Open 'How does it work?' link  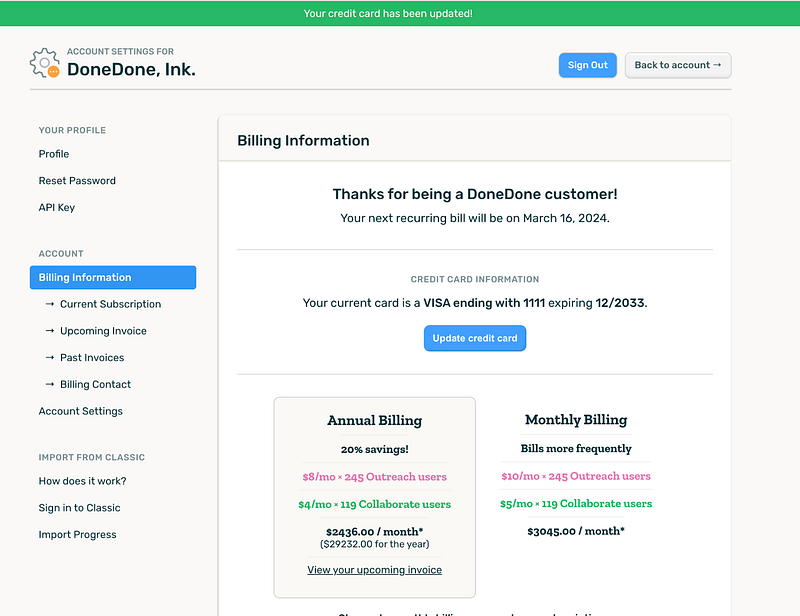point(82,481)
